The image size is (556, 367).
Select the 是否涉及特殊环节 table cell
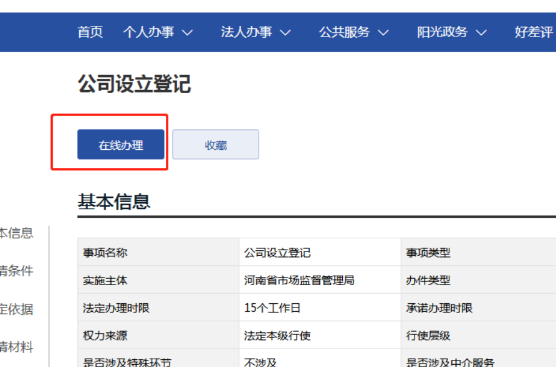pyautogui.click(x=159, y=358)
